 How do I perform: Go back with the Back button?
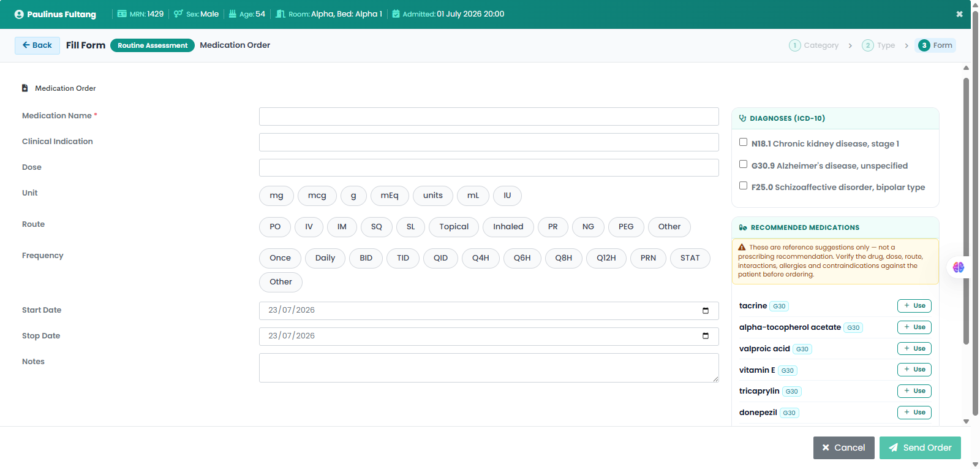tap(37, 45)
